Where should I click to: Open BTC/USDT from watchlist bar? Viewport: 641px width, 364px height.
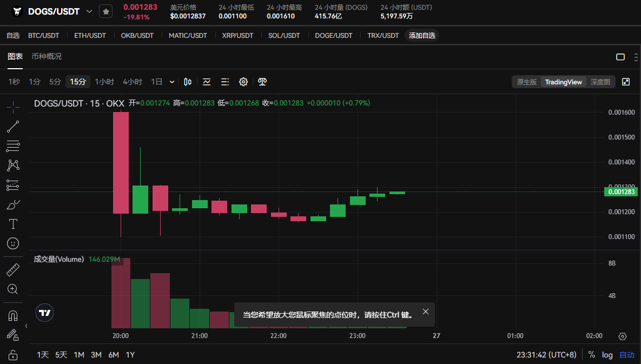point(43,35)
